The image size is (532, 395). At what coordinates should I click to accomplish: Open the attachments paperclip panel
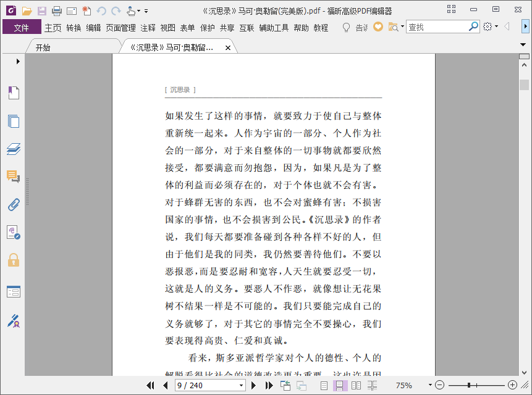(x=14, y=205)
